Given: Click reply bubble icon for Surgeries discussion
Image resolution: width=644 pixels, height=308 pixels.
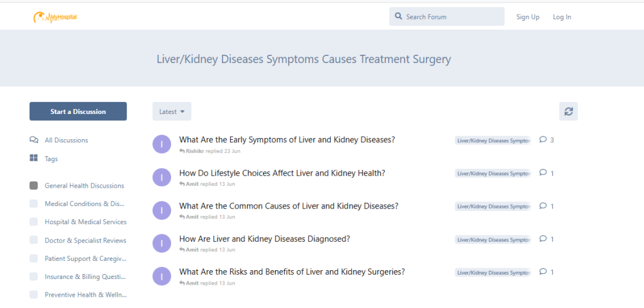Looking at the screenshot, I should point(543,271).
